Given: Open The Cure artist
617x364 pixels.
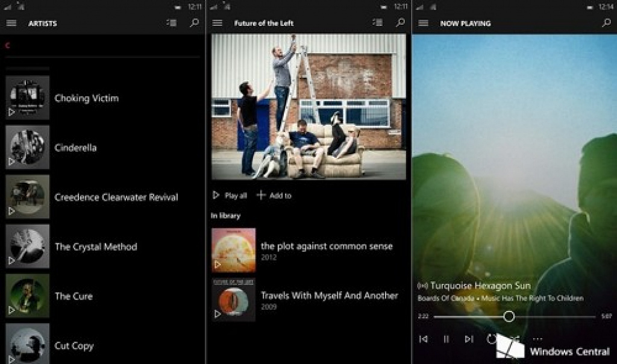Looking at the screenshot, I should [74, 297].
